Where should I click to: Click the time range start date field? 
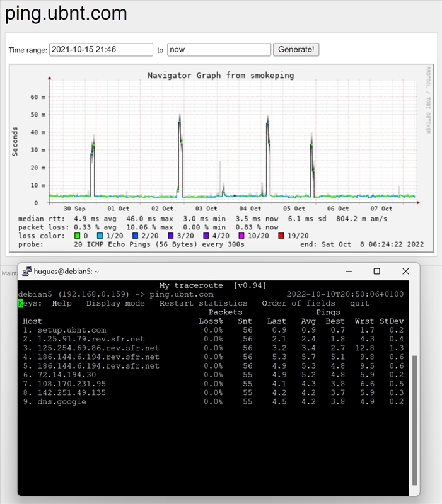click(x=101, y=50)
